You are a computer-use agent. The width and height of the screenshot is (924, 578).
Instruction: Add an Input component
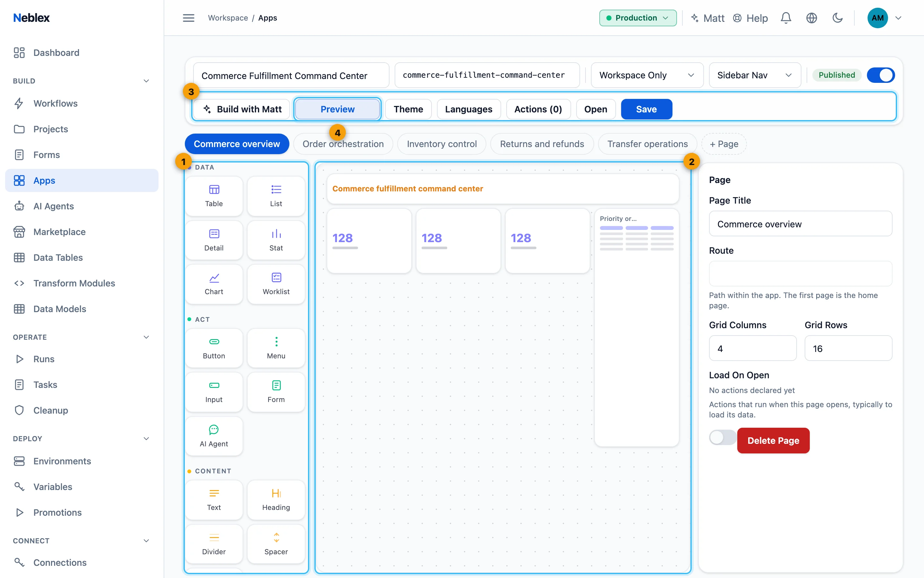click(214, 392)
